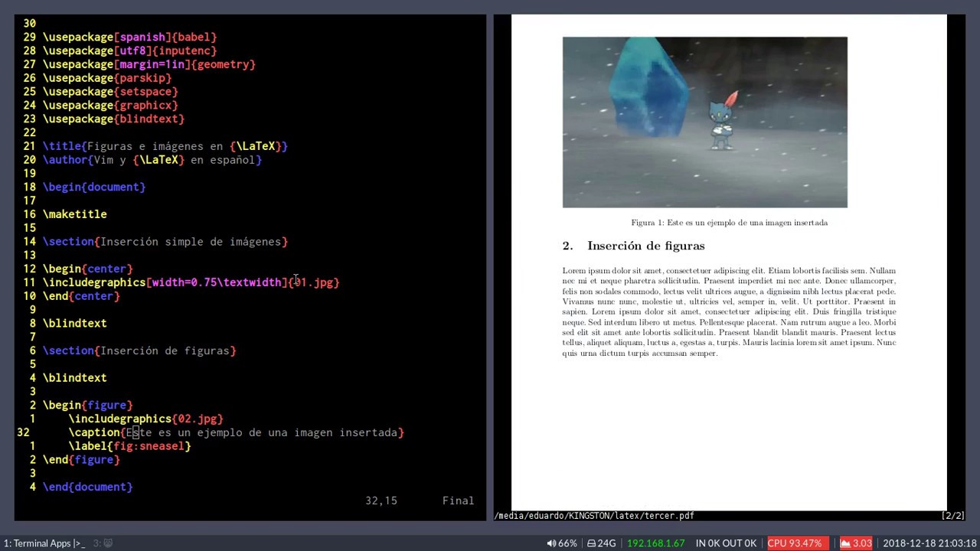Place cursor on \usepackage[spanish]{babel} line

pos(130,37)
